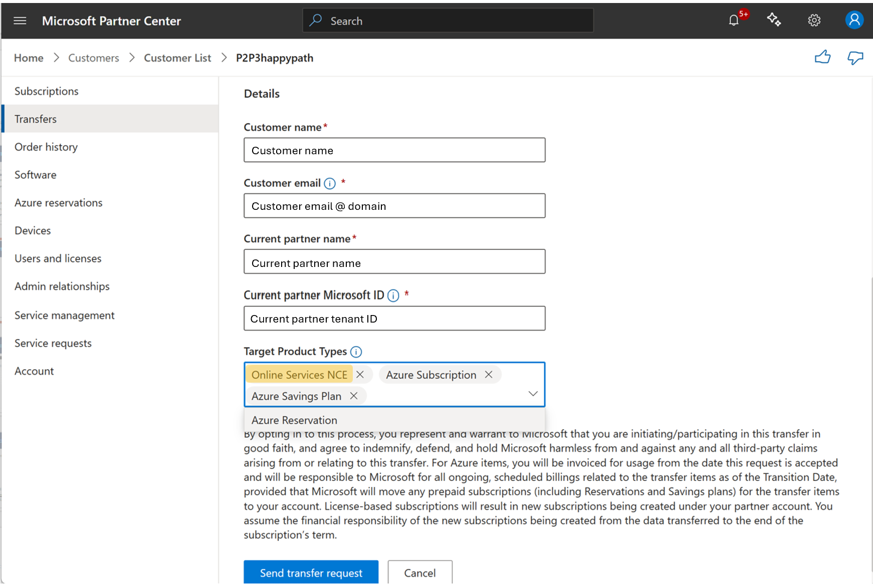Remove the Azure Subscription tag
The width and height of the screenshot is (873, 588).
click(x=489, y=375)
